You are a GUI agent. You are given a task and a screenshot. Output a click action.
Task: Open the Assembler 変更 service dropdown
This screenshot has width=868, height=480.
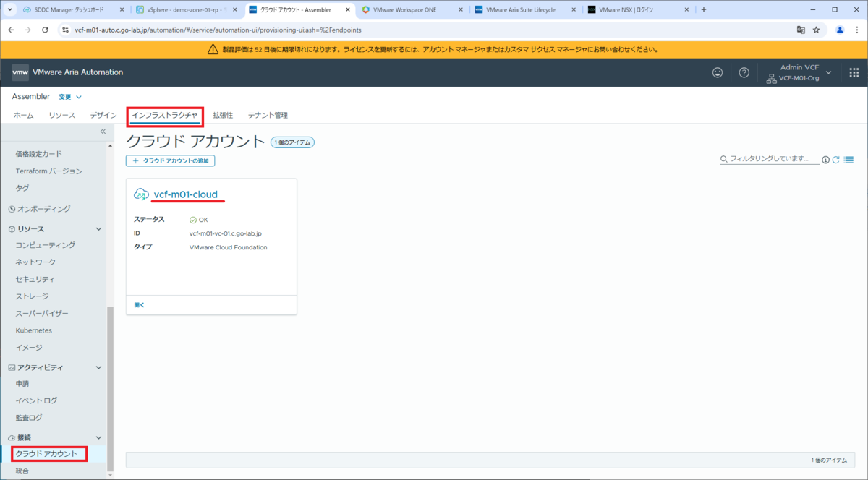coord(70,97)
